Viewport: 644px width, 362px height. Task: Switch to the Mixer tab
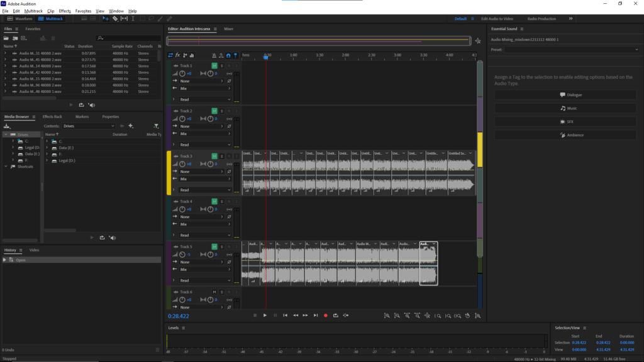(228, 29)
